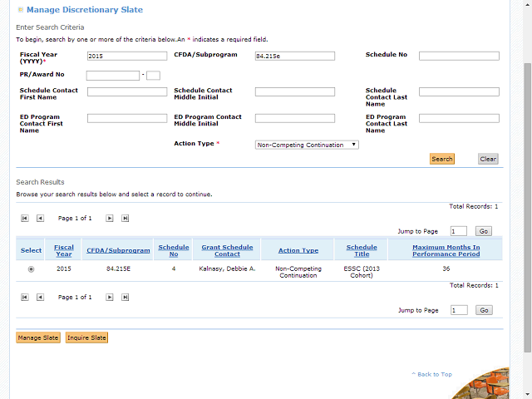Screen dimensions: 532x399
Task: Click ED Program Contact Middle Initial field
Action: point(295,118)
